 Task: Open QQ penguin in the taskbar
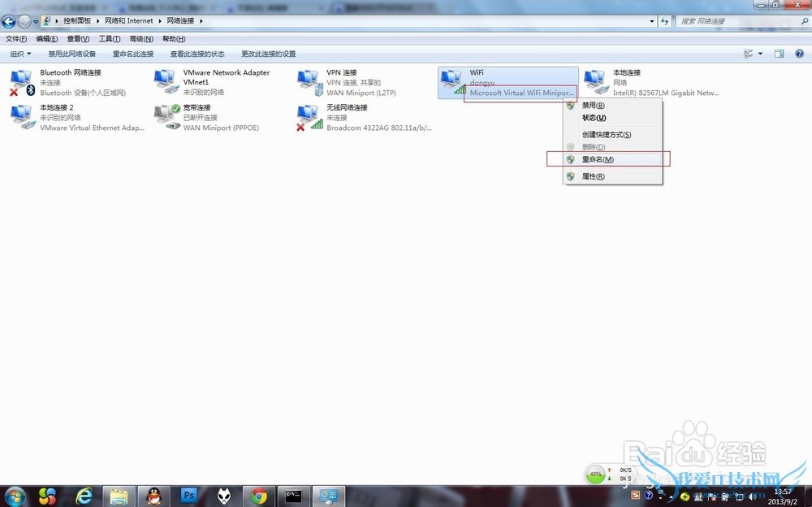point(153,496)
